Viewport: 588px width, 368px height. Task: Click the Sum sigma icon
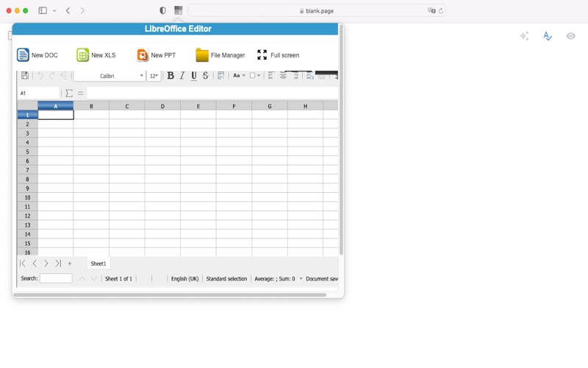click(x=69, y=93)
